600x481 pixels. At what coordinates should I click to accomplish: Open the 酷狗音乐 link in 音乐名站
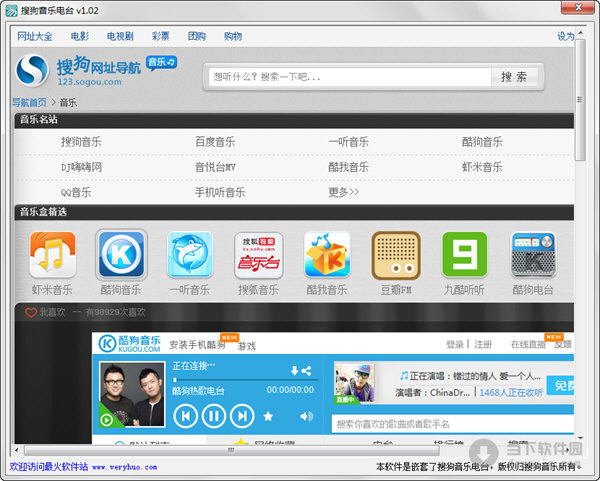coord(482,142)
